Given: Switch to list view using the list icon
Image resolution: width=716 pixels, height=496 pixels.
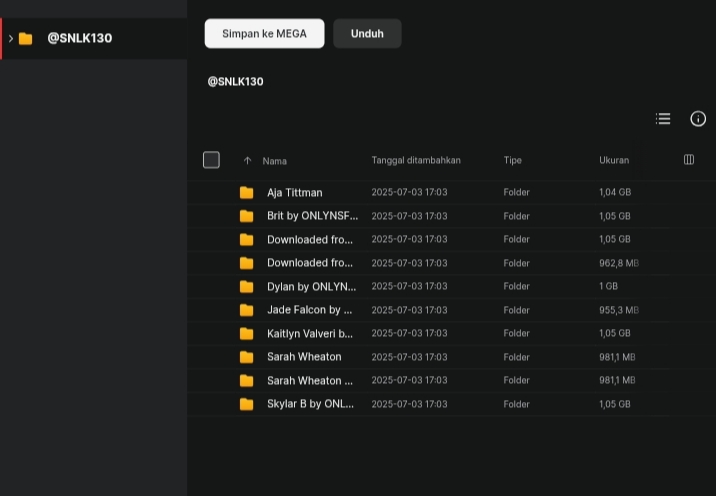Looking at the screenshot, I should tap(663, 119).
